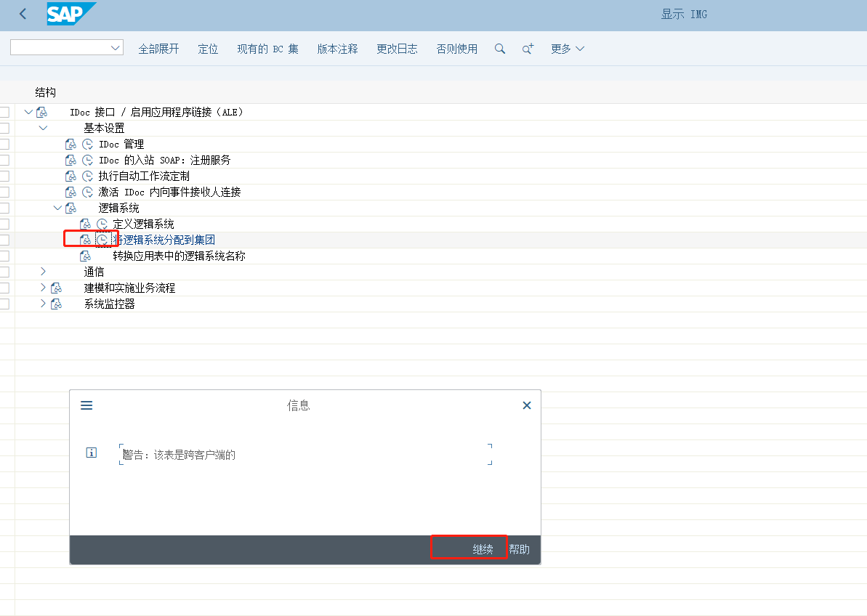
Task: Click documentation icon beside 系统监控器
Action: [56, 304]
